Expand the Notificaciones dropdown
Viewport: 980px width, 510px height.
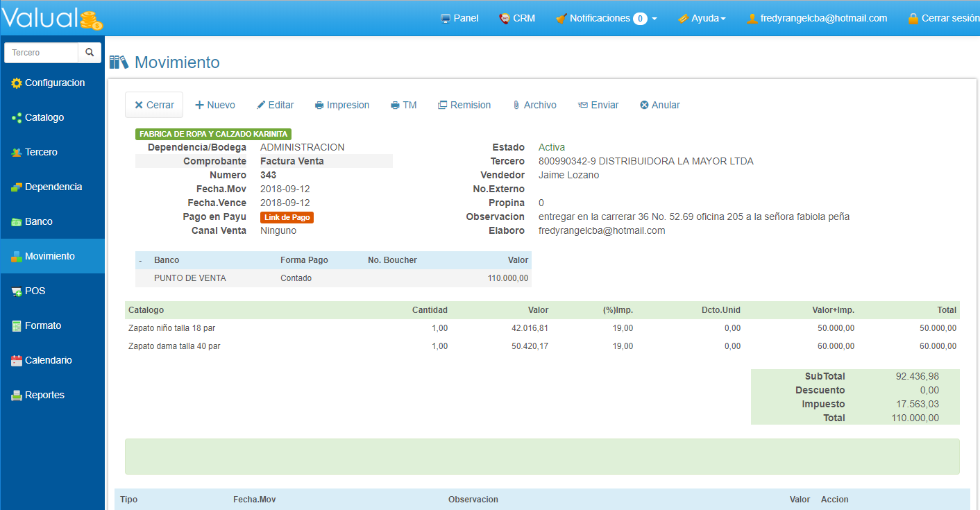pyautogui.click(x=607, y=19)
